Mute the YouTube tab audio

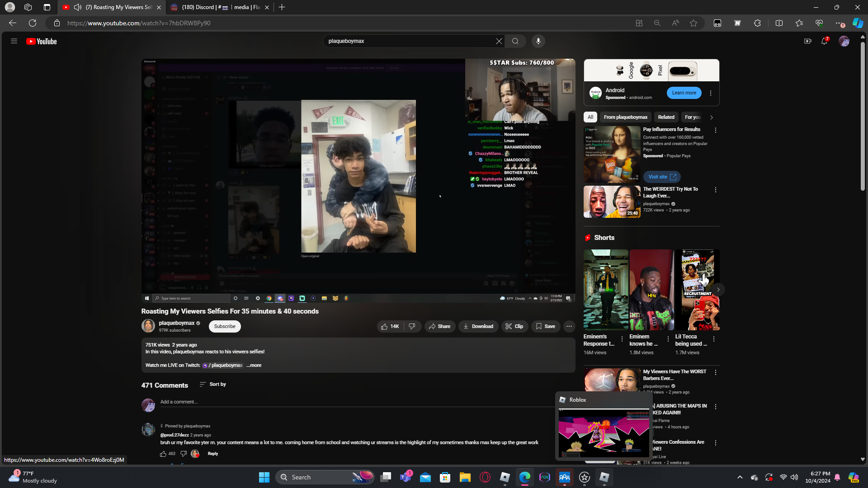tap(78, 7)
